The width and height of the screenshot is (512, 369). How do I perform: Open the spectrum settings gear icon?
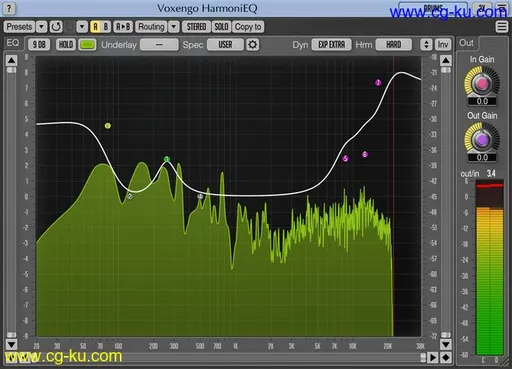pyautogui.click(x=252, y=44)
